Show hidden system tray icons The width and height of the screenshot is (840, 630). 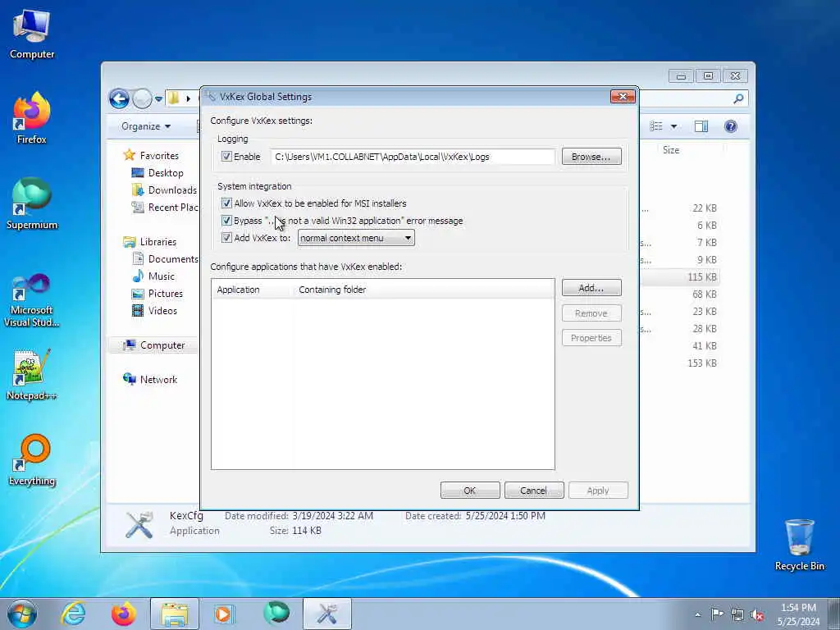coord(697,615)
